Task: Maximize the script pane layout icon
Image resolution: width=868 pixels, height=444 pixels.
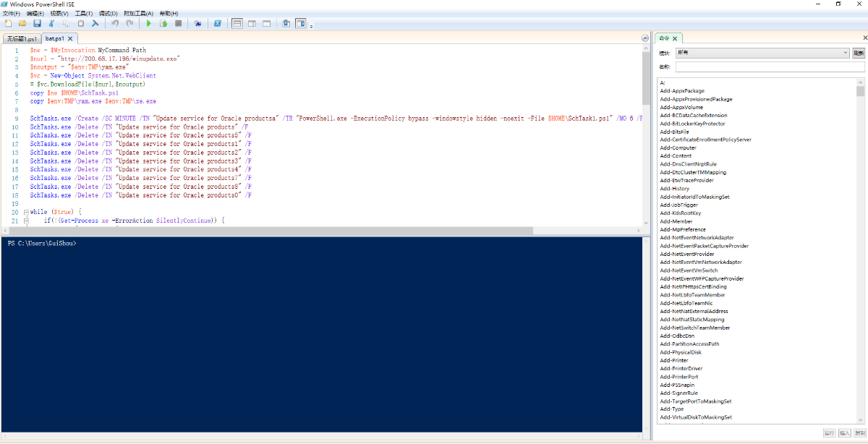Action: coord(267,24)
